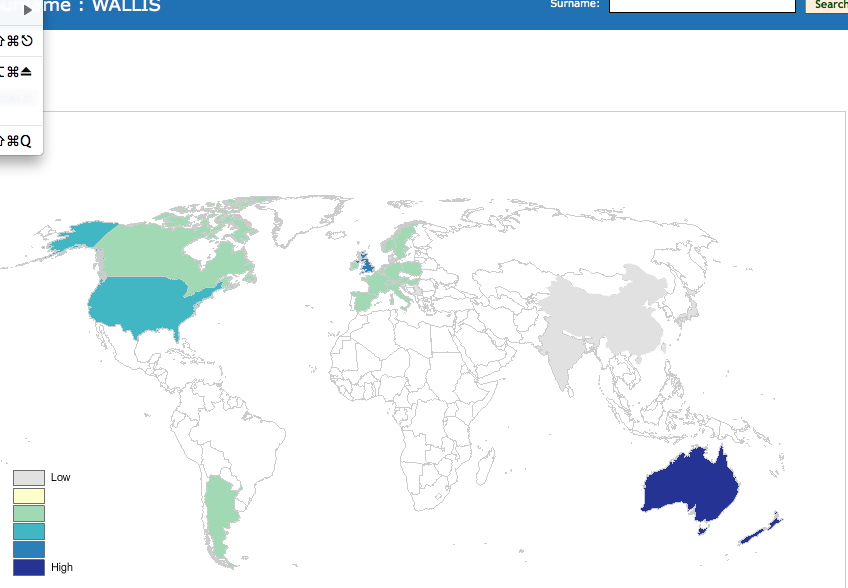Choose the menu item with eject shortcut symbol
This screenshot has width=848, height=588.
[20, 71]
